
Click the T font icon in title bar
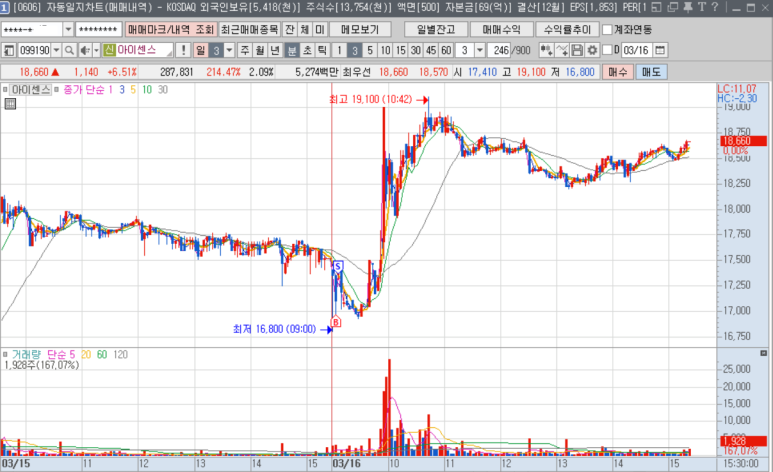coord(702,7)
